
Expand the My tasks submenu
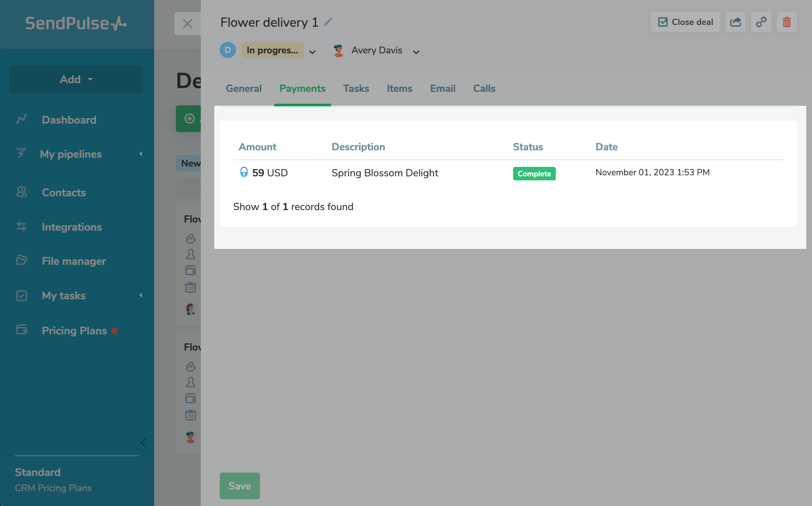click(x=141, y=296)
